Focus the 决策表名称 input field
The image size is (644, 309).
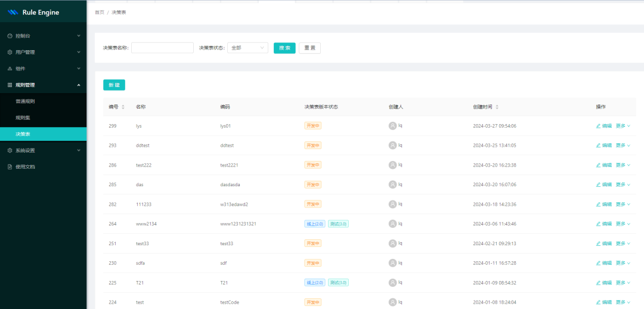162,48
